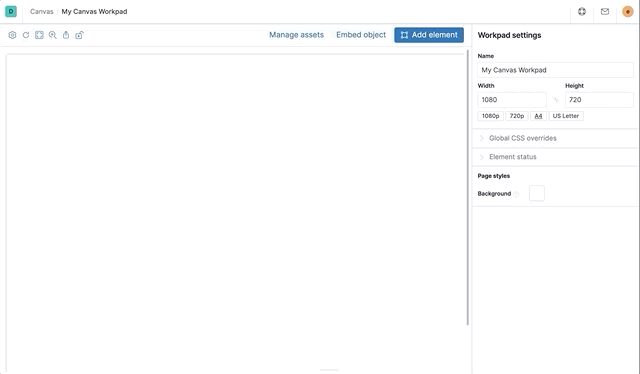640x374 pixels.
Task: Enter fullscreen mode icon
Action: [39, 35]
